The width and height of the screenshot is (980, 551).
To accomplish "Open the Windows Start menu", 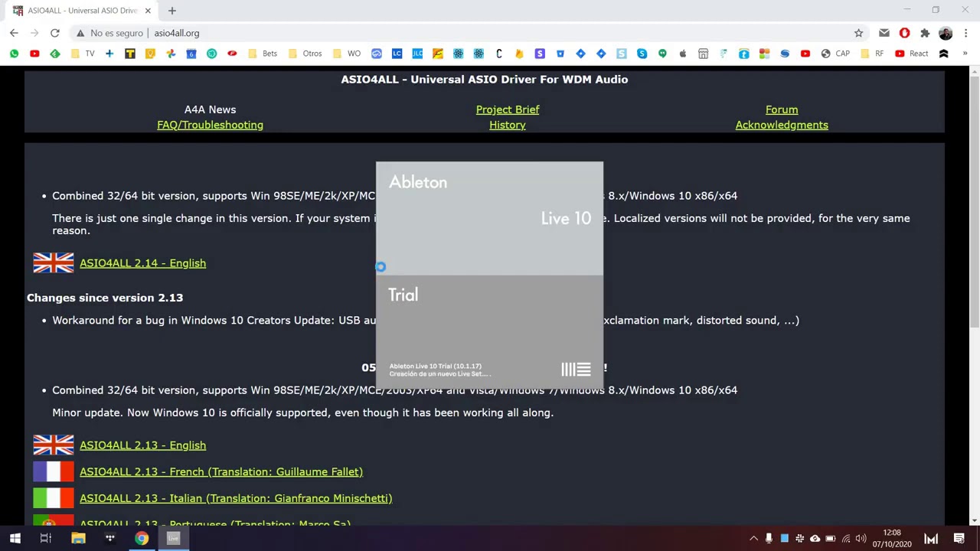I will click(15, 539).
